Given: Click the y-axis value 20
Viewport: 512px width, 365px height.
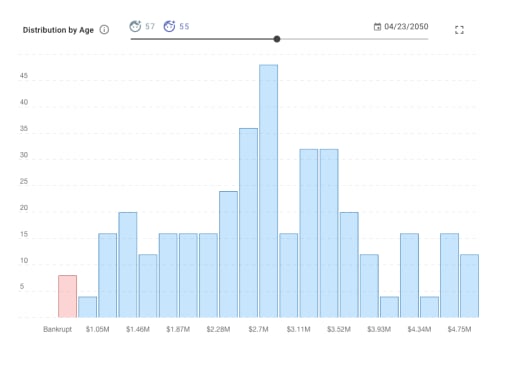Looking at the screenshot, I should 24,208.
